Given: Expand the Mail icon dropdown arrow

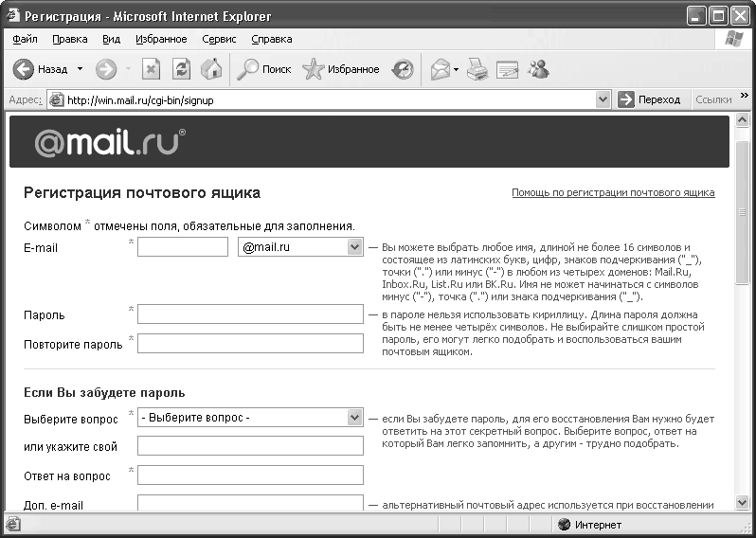Looking at the screenshot, I should point(456,70).
